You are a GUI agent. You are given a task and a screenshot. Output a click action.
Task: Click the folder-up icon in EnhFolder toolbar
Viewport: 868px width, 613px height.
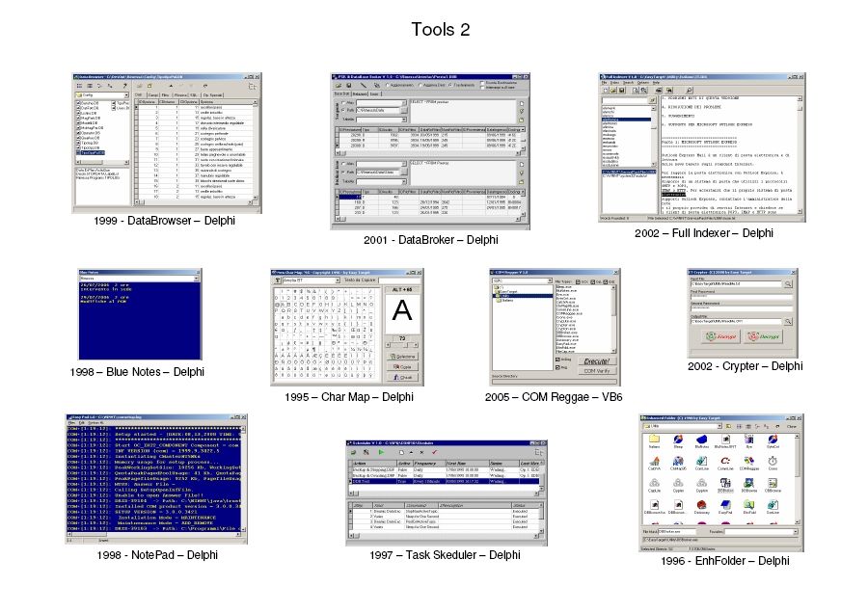pos(728,426)
